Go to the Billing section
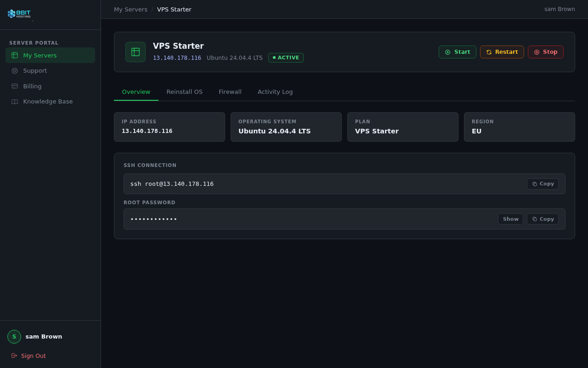This screenshot has width=588, height=368. click(x=50, y=86)
